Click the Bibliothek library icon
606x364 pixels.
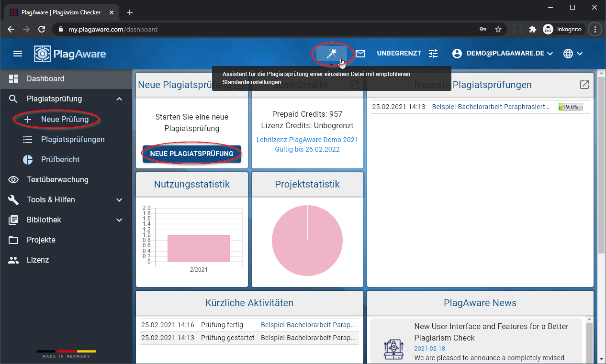(x=13, y=220)
